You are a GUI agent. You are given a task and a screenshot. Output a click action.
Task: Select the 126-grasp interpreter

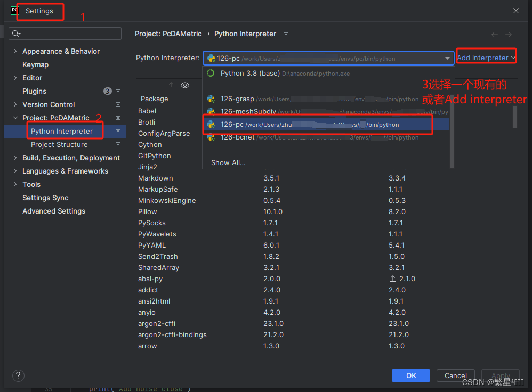(x=326, y=99)
